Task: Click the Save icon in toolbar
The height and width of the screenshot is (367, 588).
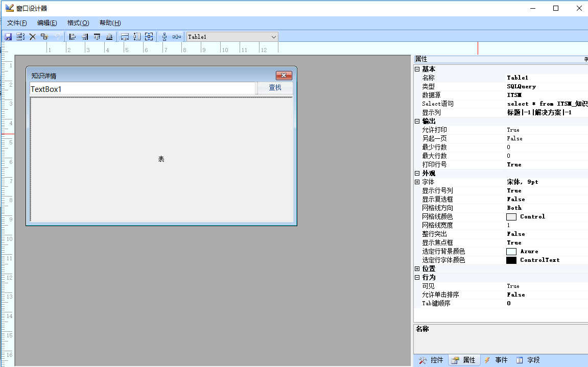Action: click(x=8, y=37)
